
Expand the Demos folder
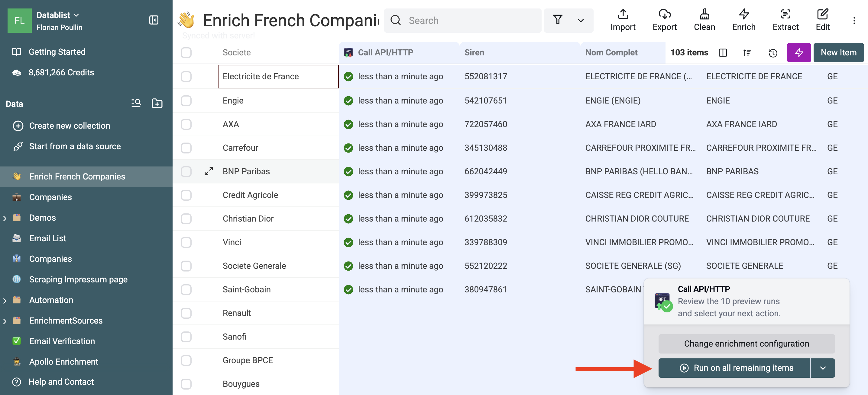click(x=5, y=218)
